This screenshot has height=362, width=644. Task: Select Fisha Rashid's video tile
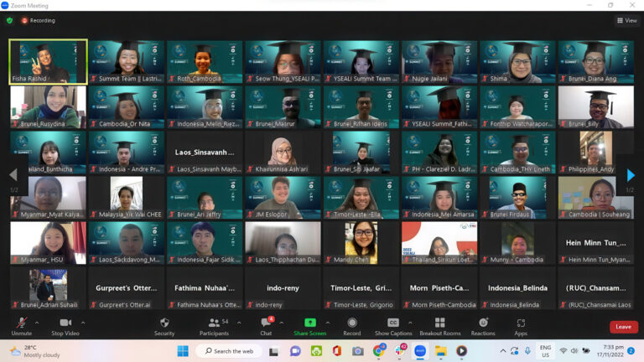(48, 61)
